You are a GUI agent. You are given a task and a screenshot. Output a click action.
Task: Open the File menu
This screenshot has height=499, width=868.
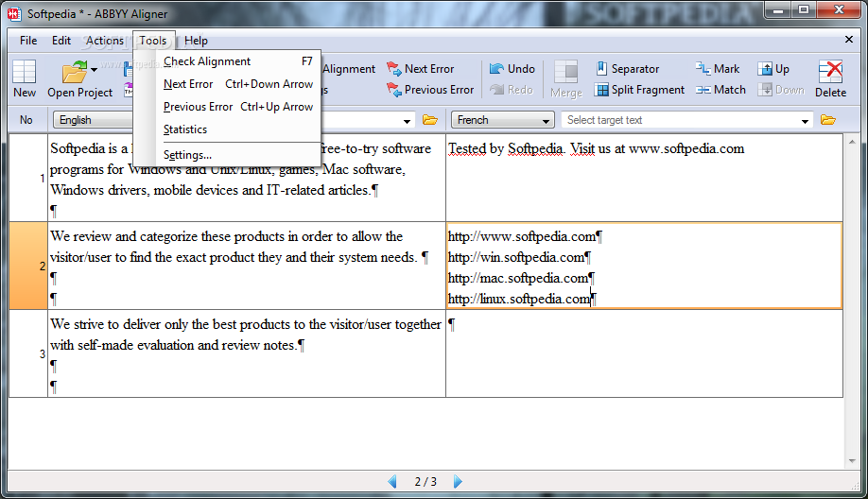28,41
